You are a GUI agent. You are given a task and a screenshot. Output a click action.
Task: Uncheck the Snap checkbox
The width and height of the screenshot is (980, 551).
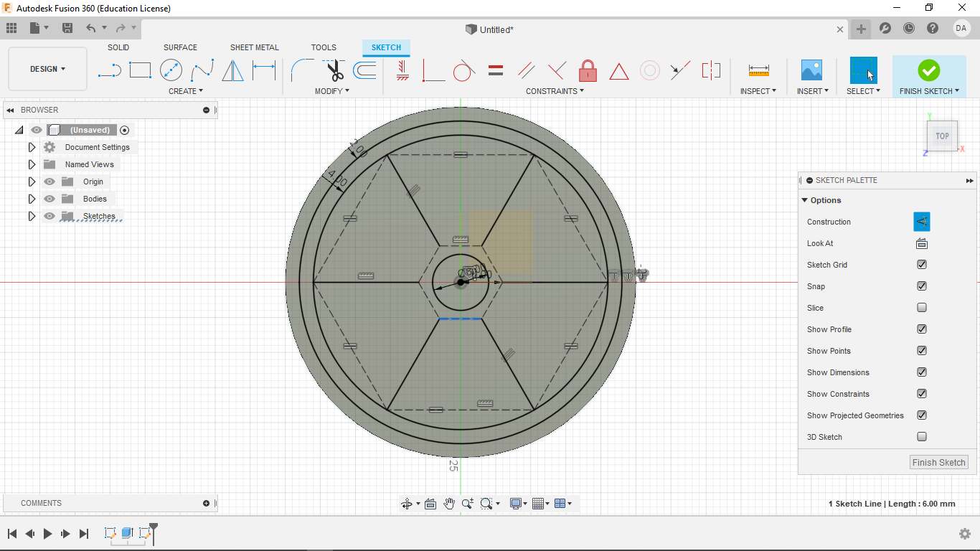coord(922,286)
